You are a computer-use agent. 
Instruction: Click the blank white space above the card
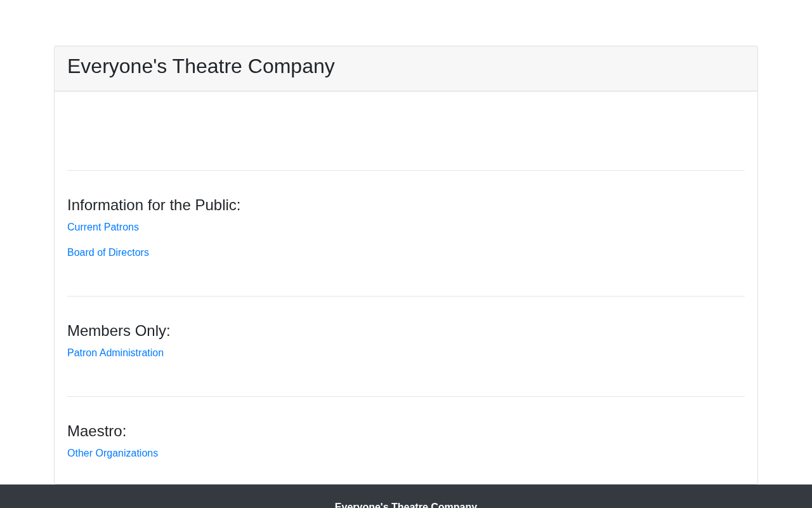click(406, 23)
